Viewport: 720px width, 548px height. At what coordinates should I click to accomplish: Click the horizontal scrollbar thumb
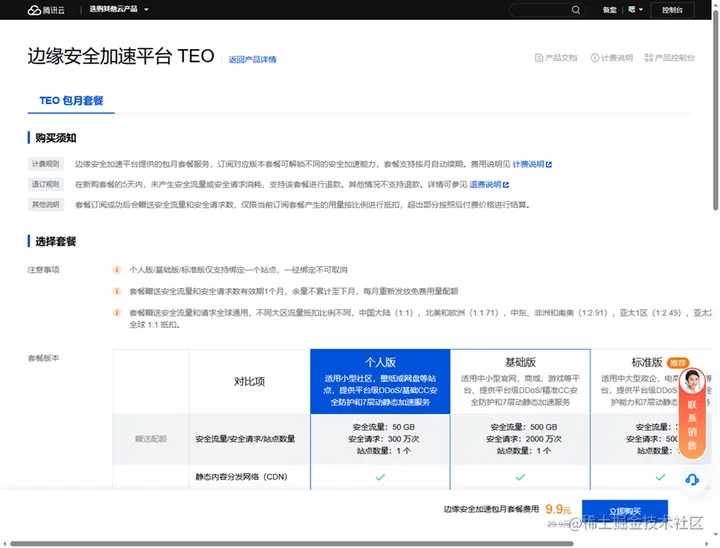[x=292, y=543]
